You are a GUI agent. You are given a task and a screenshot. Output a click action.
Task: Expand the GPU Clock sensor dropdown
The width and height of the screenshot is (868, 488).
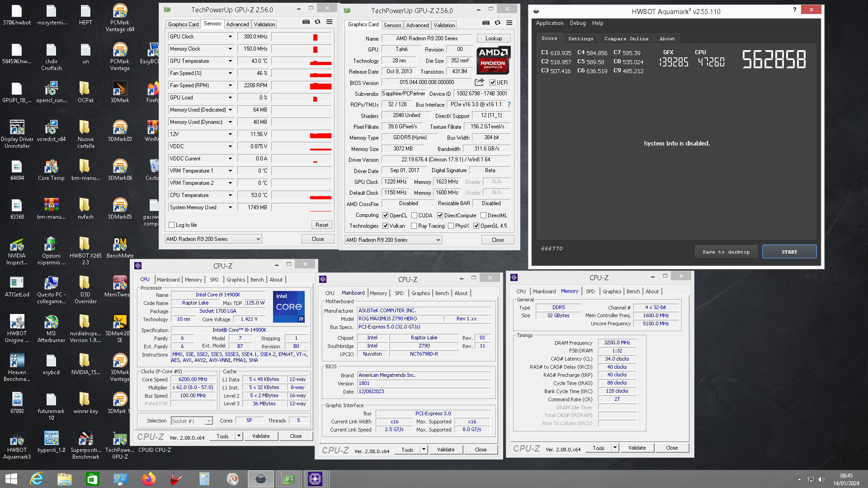click(x=230, y=37)
